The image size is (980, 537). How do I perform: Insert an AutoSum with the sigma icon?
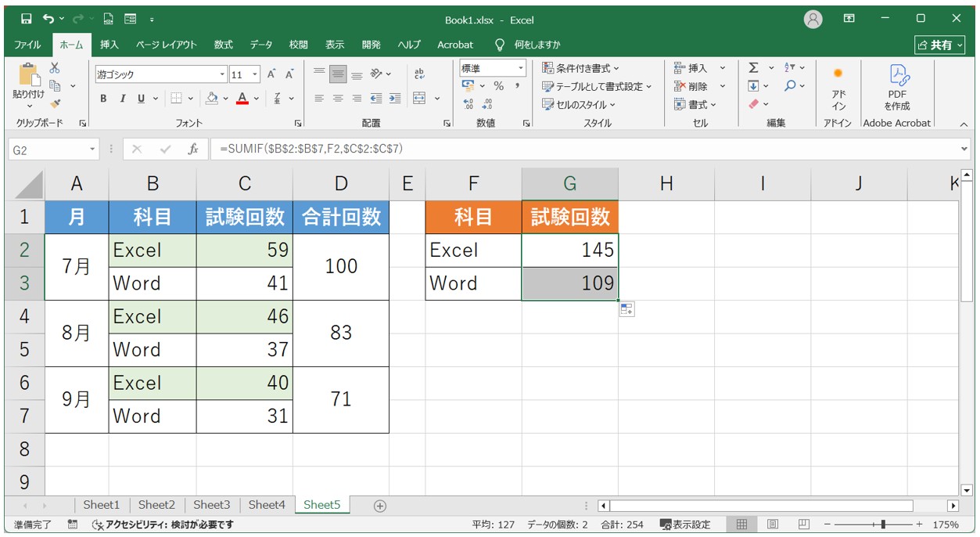point(753,68)
